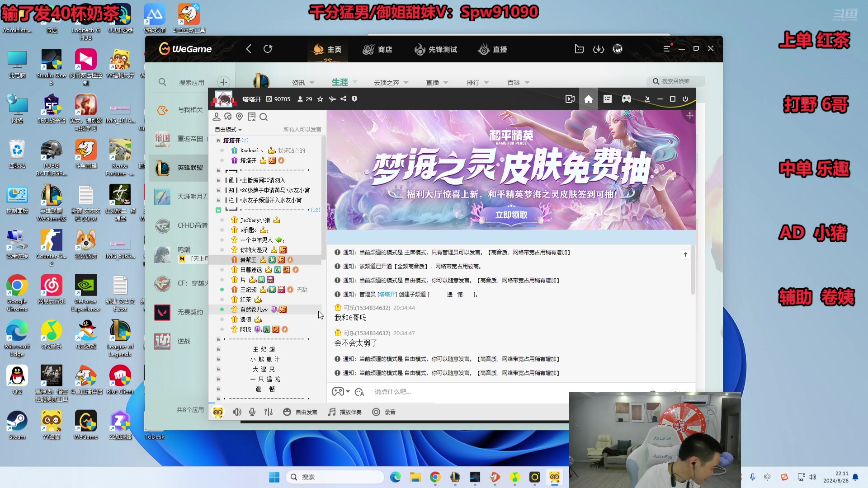Open the WeGame hamburger menu icon
868x488 pixels.
point(667,49)
